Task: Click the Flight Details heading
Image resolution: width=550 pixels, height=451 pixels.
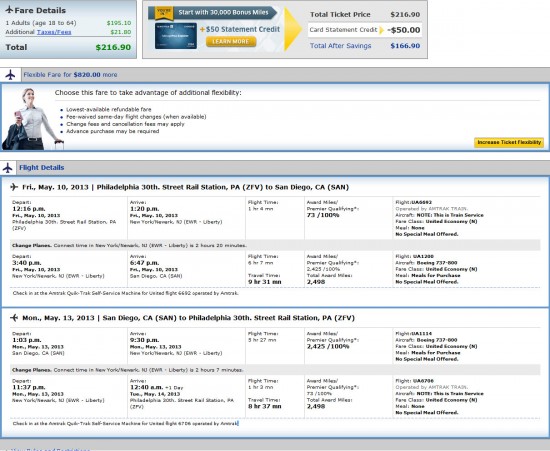Action: point(41,168)
